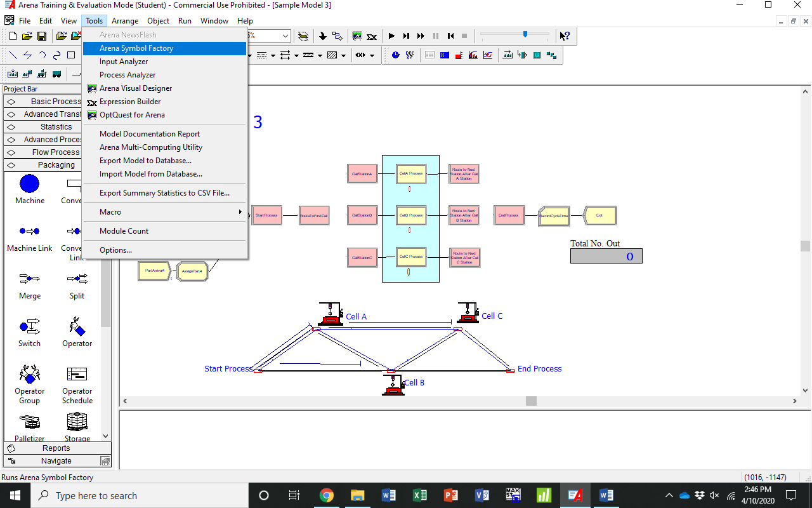Screen dimensions: 812x508
Task: Select the Line drawing tool
Action: (x=13, y=55)
